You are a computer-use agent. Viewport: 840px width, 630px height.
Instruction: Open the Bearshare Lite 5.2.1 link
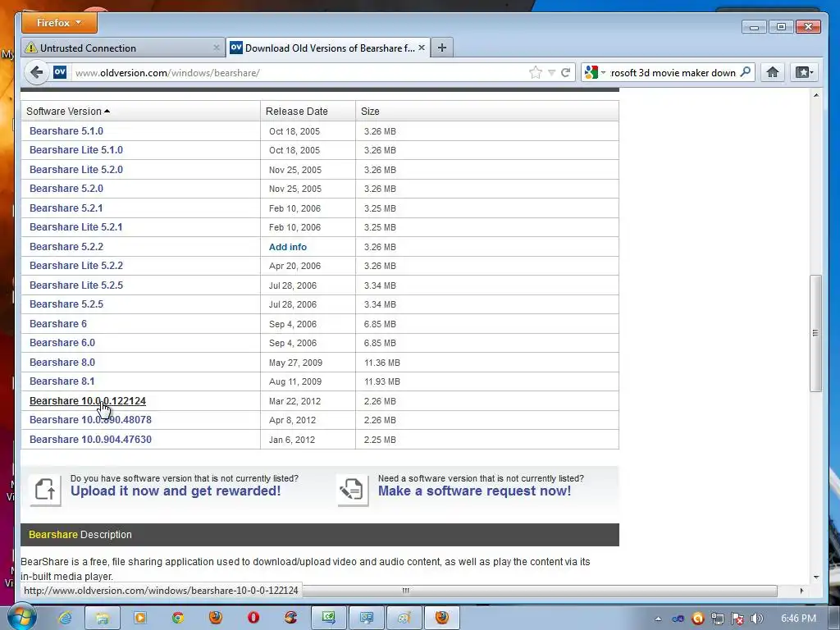click(x=76, y=227)
